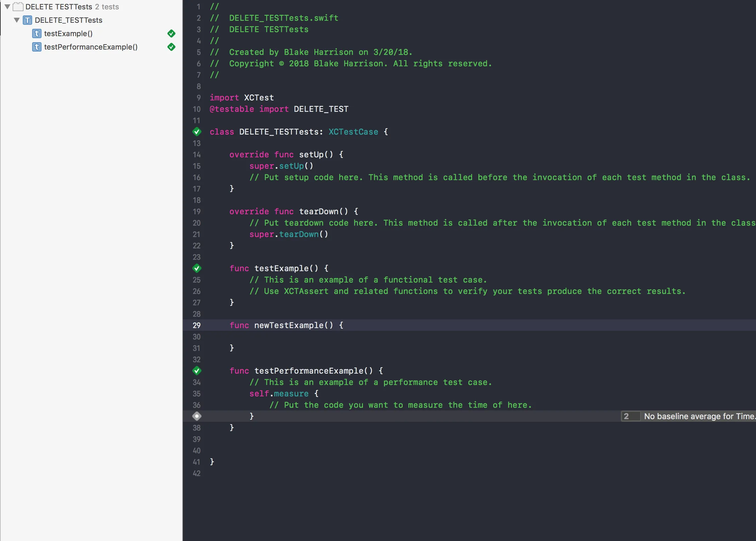Click the method icon next to testExample()

coord(37,33)
